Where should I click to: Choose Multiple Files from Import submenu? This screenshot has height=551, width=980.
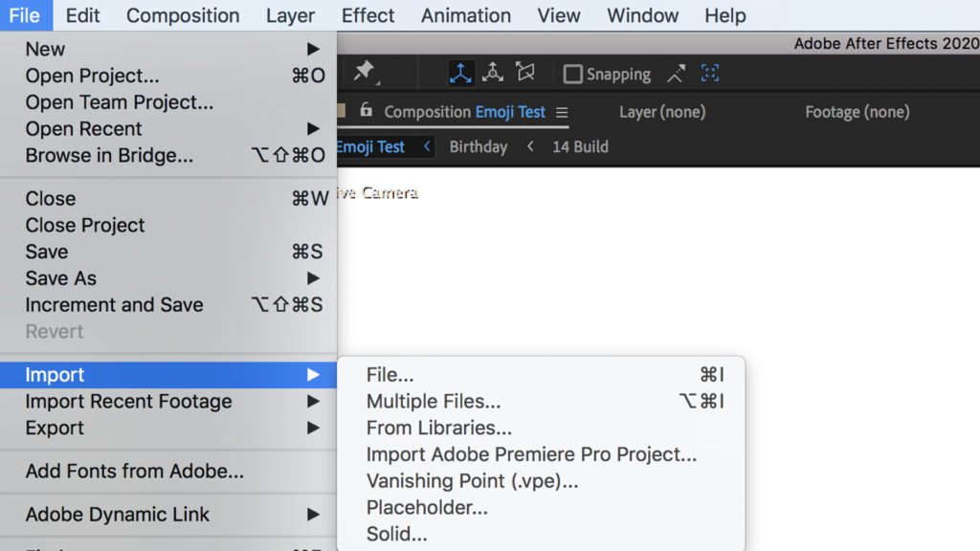coord(434,402)
